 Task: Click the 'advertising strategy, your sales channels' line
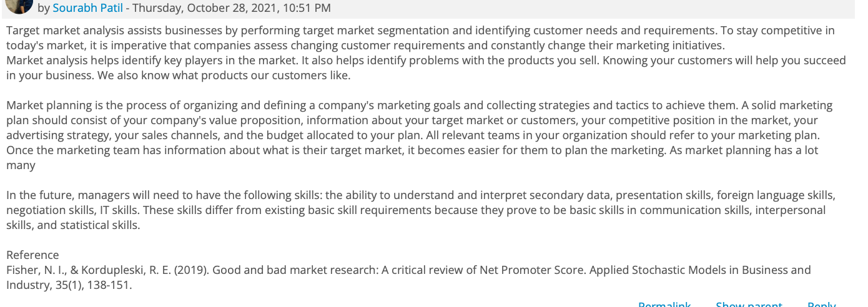pyautogui.click(x=413, y=135)
